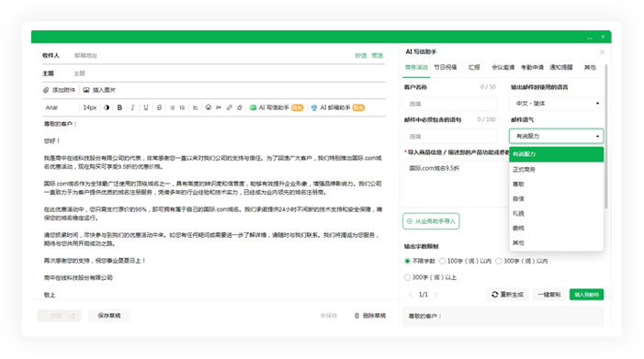The height and width of the screenshot is (359, 644).
Task: Close the compose window
Action: (603, 37)
